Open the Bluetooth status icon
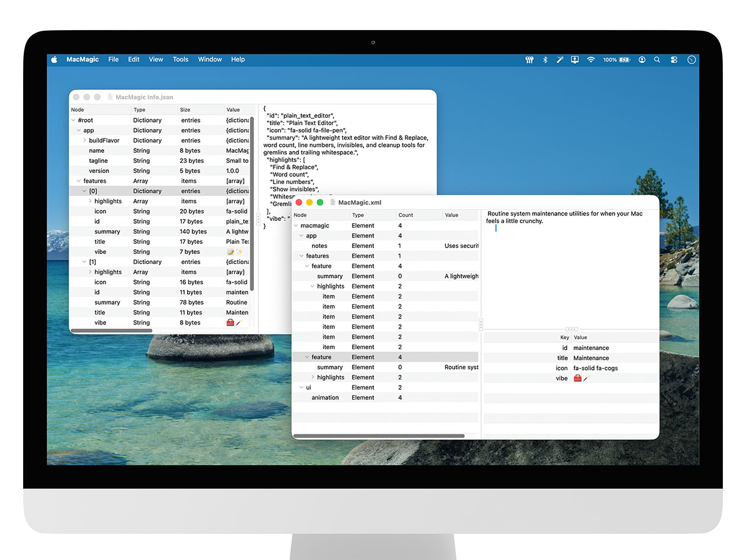746x560 pixels. coord(545,60)
